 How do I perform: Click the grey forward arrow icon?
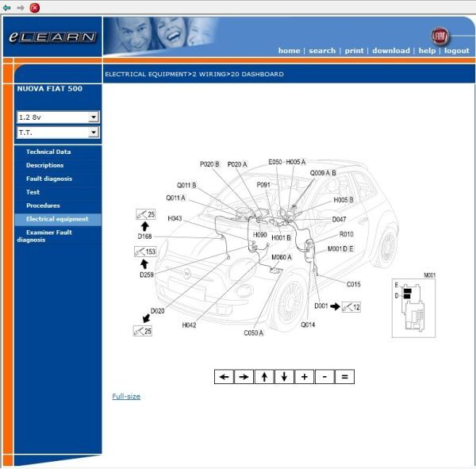tap(21, 8)
